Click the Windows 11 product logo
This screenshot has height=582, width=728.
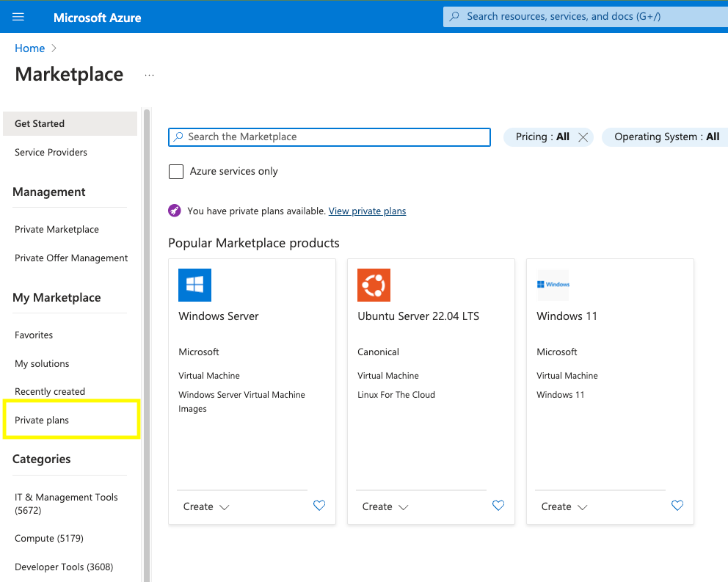point(553,285)
